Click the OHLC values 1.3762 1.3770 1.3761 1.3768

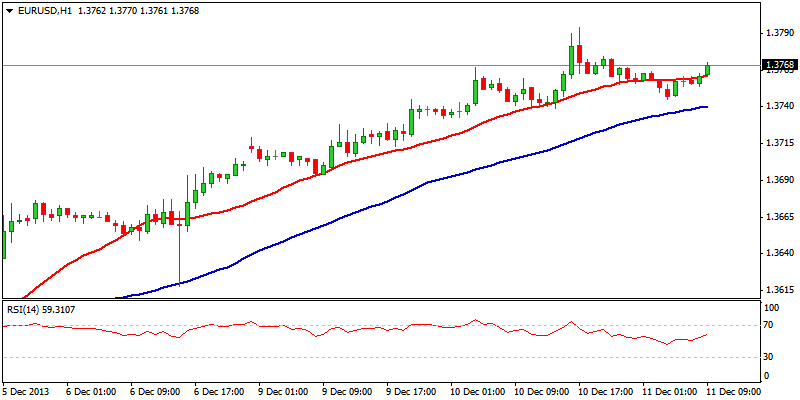click(138, 10)
